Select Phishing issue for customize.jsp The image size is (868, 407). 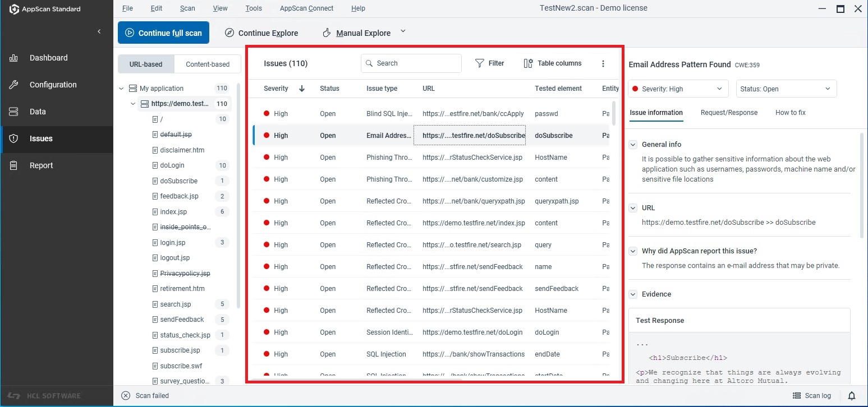[431, 179]
